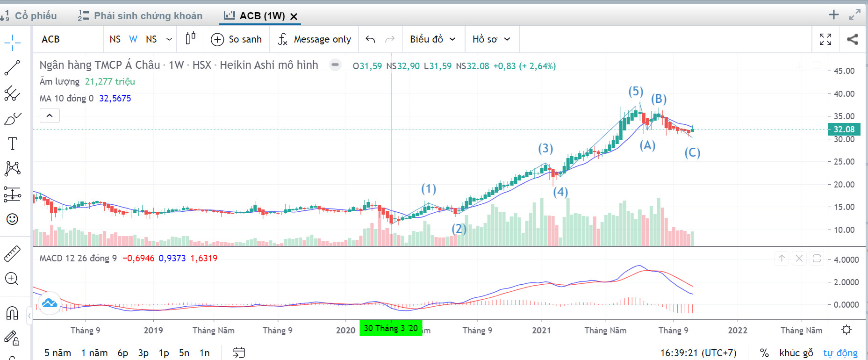Toggle lock all drawing tools
868x360 pixels.
click(x=12, y=338)
